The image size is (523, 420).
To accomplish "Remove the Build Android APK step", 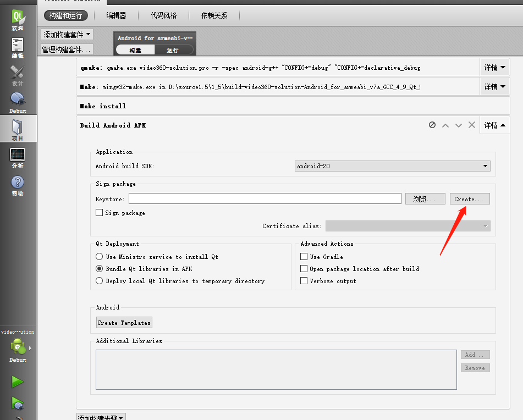I will coord(472,125).
